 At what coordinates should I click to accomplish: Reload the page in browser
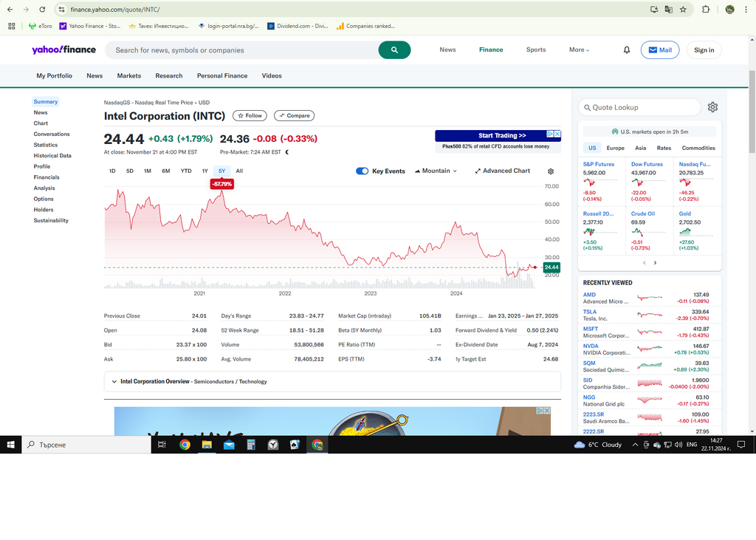(42, 10)
